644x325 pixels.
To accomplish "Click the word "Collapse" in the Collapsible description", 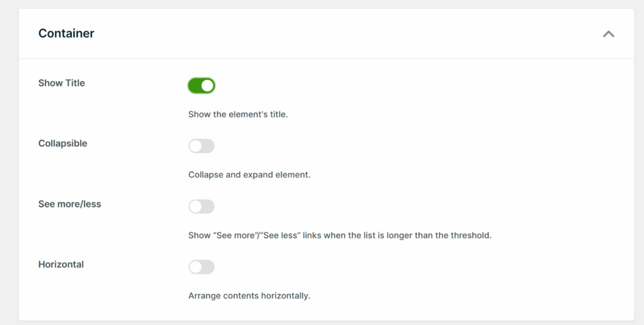I will [x=205, y=175].
